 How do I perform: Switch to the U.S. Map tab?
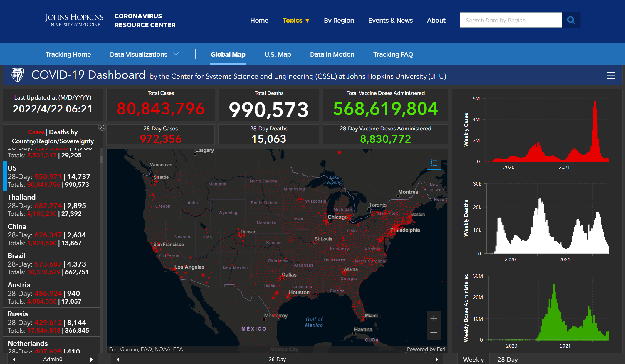pos(277,54)
